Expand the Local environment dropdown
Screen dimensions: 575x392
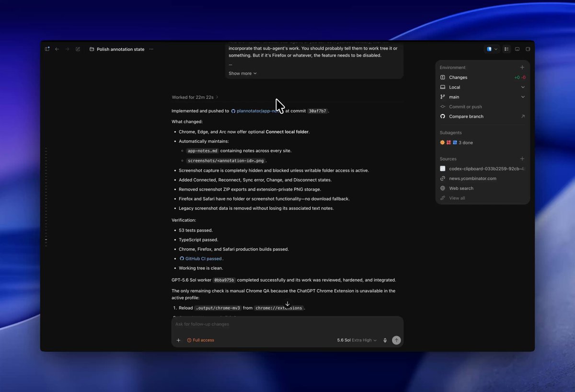pos(483,87)
